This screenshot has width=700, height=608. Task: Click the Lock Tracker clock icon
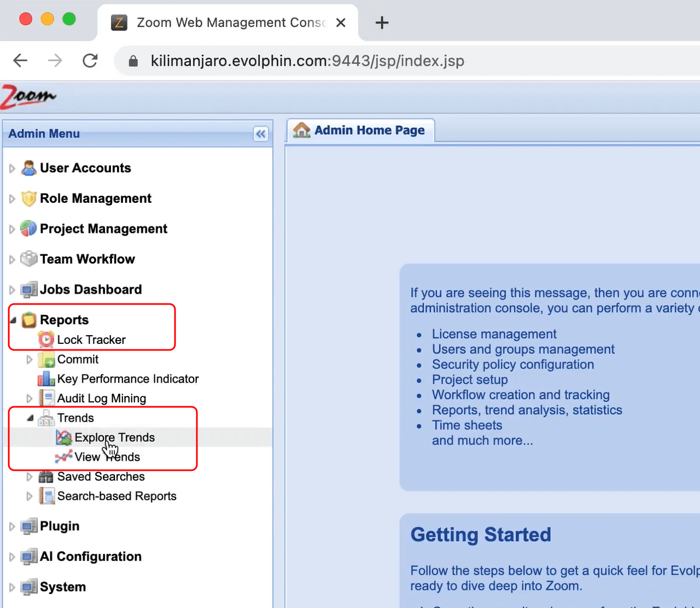point(46,340)
